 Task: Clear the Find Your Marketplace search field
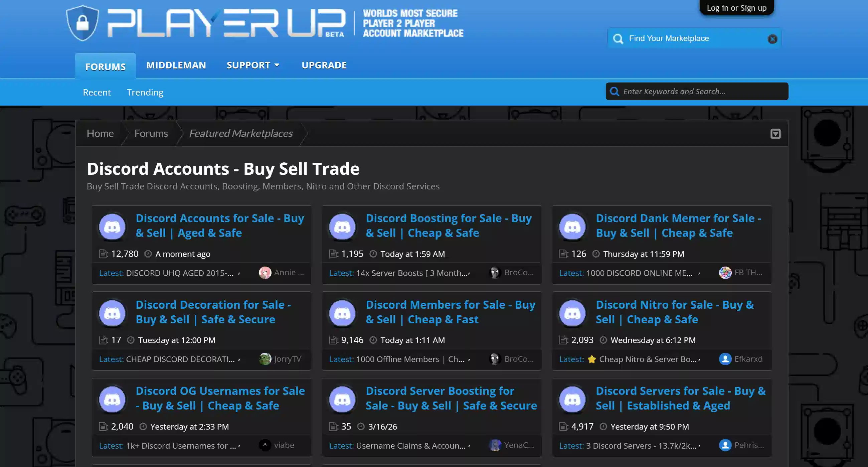[x=772, y=38]
